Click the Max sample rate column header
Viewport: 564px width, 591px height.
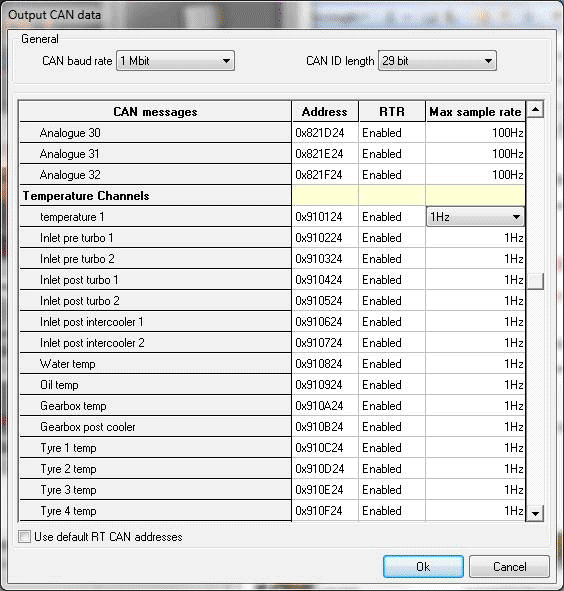475,112
